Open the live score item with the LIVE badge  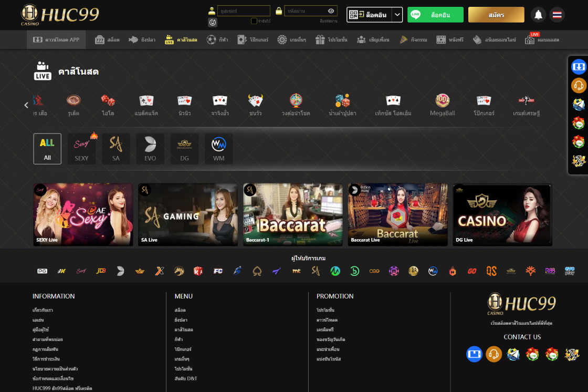[542, 39]
